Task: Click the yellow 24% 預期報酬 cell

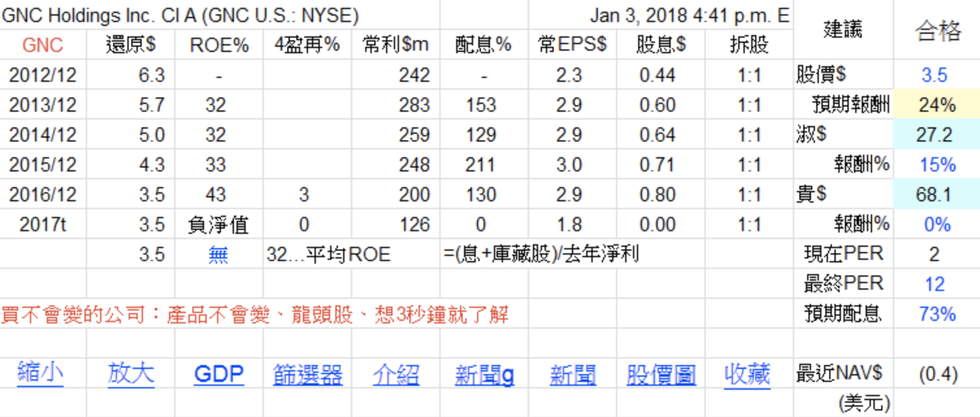Action: pyautogui.click(x=936, y=105)
